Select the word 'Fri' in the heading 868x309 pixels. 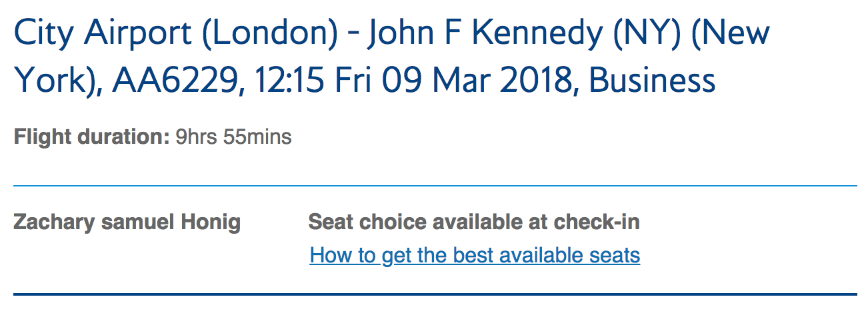pyautogui.click(x=354, y=81)
